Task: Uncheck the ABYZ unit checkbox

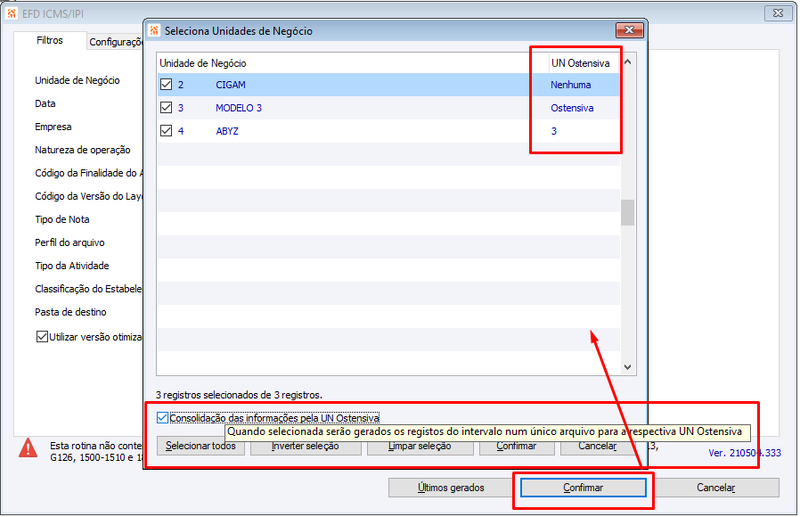Action: click(x=166, y=131)
